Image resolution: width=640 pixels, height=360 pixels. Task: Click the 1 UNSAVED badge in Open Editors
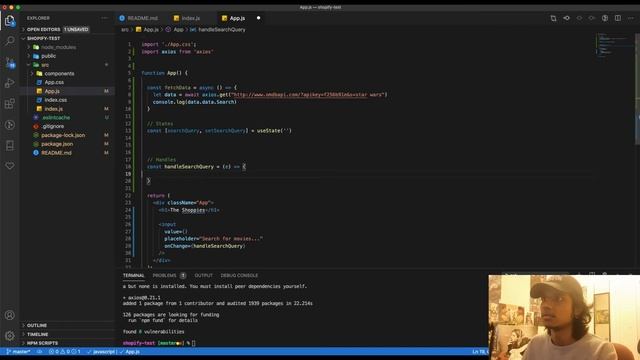76,29
